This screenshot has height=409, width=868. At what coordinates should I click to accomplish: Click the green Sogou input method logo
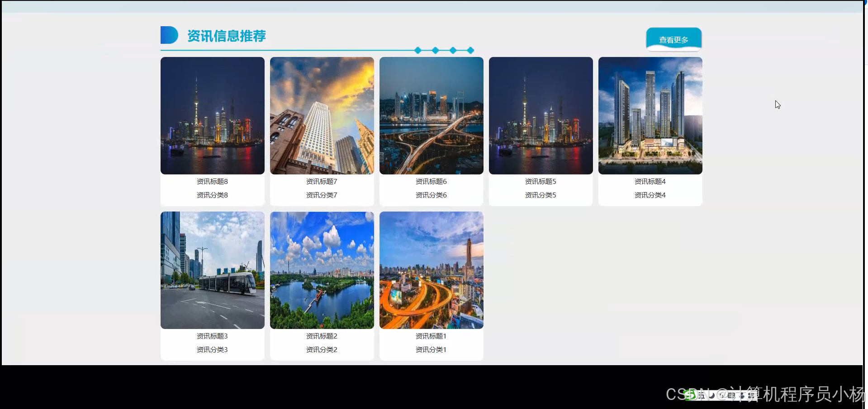690,395
